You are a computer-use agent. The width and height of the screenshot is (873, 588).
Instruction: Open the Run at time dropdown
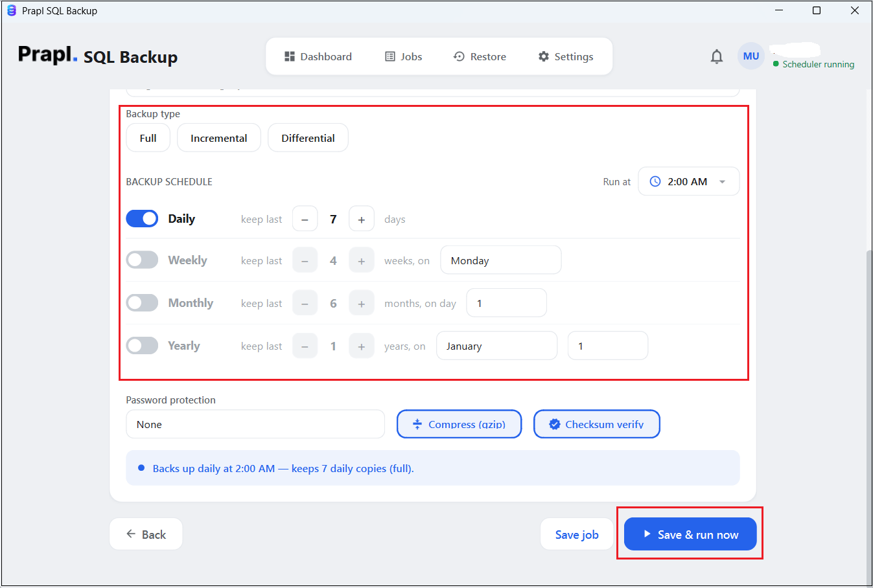click(689, 181)
